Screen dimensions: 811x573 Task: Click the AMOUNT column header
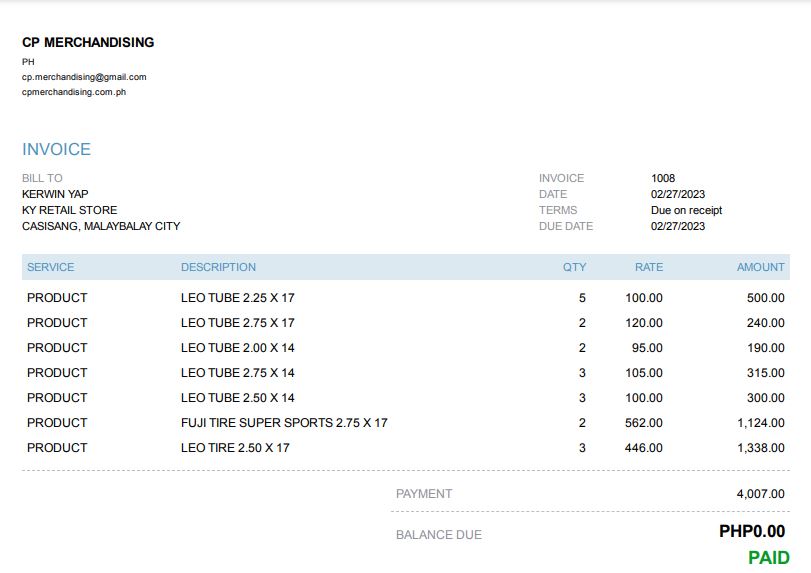click(x=761, y=267)
